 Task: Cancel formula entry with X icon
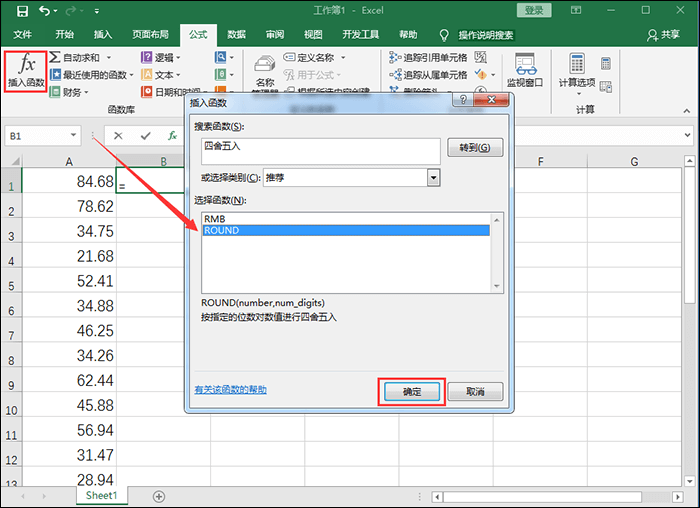(118, 136)
